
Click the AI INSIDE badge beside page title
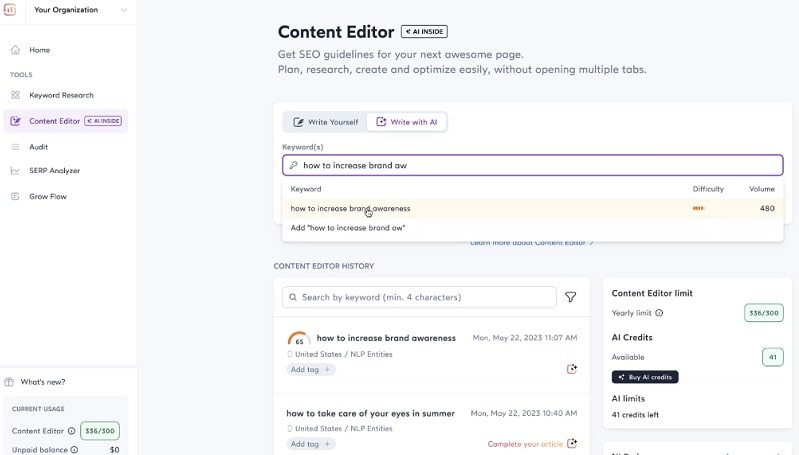(424, 32)
